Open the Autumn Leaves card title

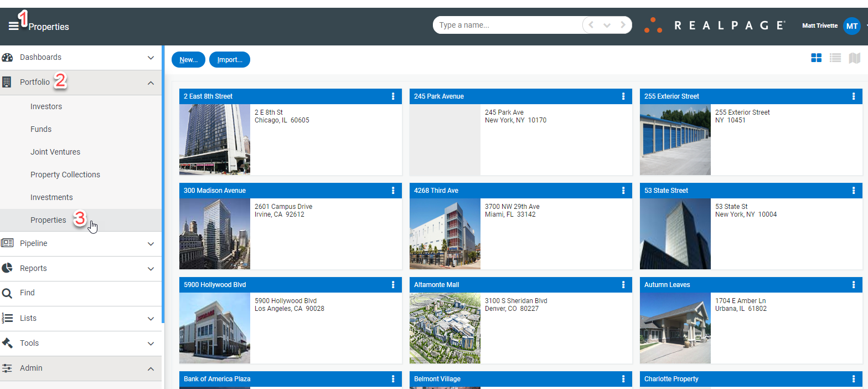(x=667, y=285)
